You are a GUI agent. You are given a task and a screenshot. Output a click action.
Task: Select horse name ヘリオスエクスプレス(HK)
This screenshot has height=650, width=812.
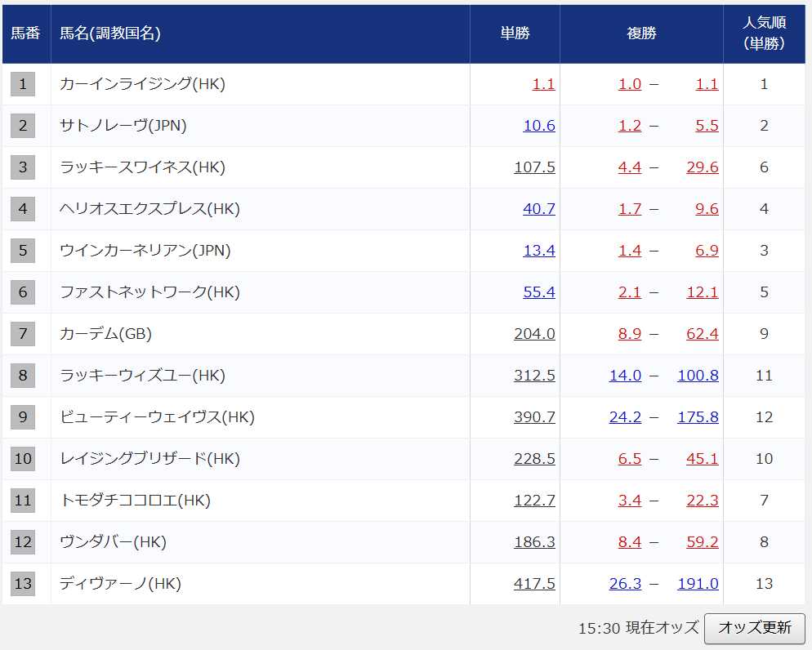pos(149,209)
